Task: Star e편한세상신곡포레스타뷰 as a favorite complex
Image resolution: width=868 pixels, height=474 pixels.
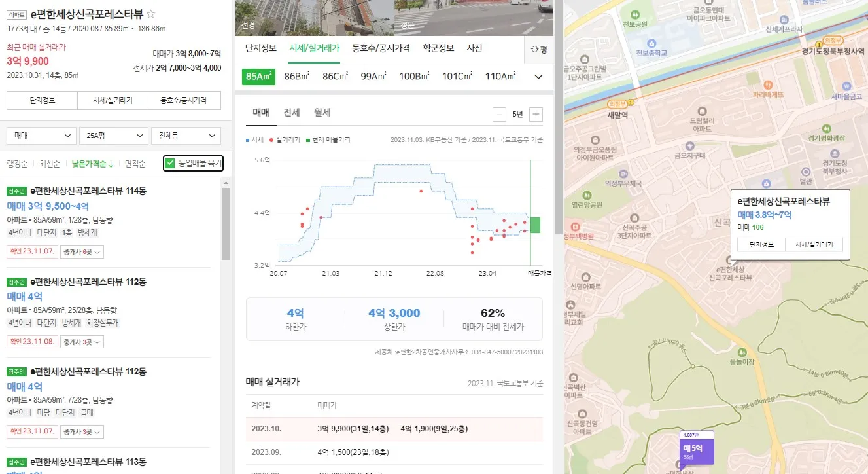Action: pyautogui.click(x=150, y=14)
